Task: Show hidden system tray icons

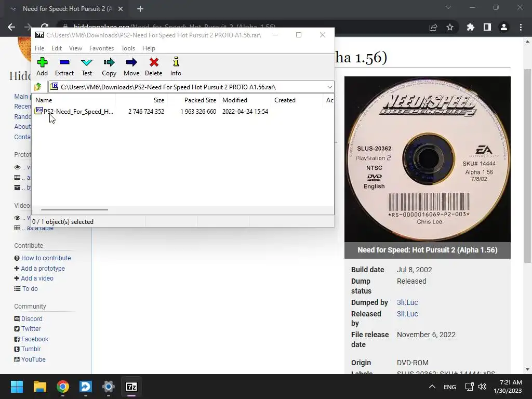Action: (x=432, y=387)
